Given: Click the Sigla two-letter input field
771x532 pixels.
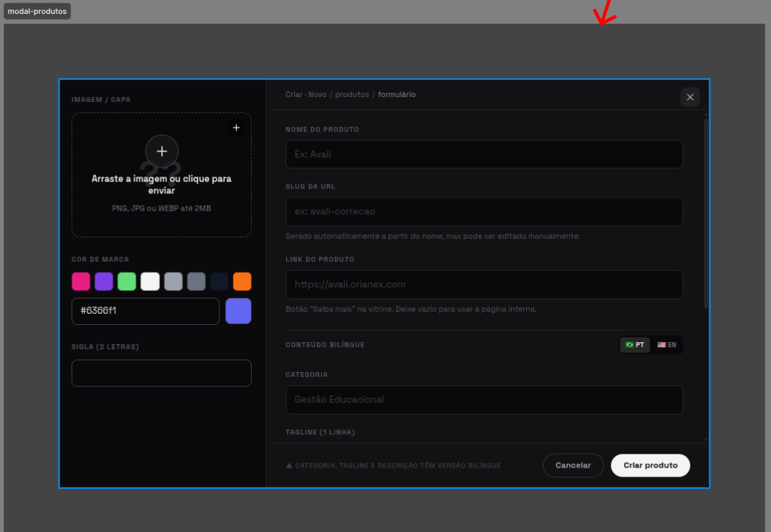Looking at the screenshot, I should point(162,373).
